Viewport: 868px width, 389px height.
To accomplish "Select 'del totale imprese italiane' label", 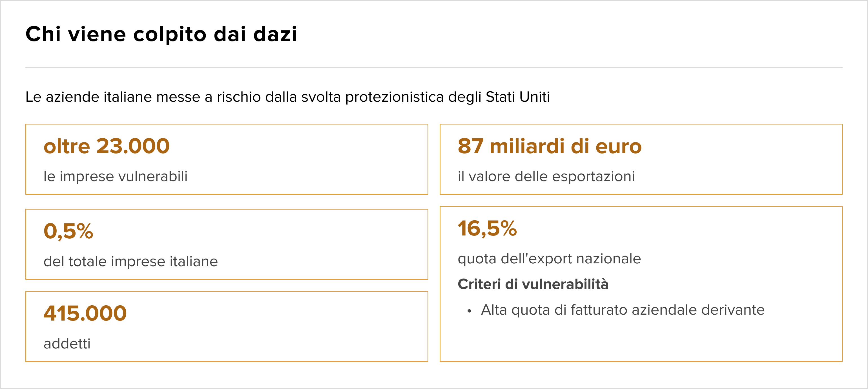I will (x=131, y=261).
